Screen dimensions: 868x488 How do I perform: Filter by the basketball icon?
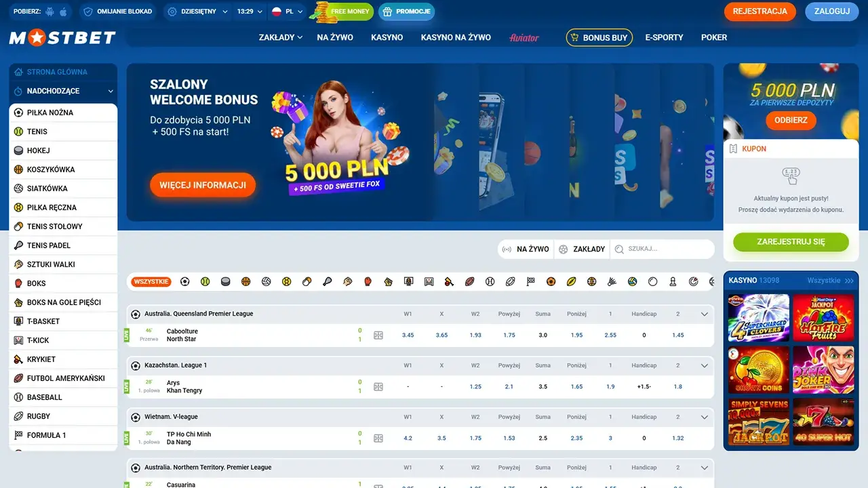245,281
